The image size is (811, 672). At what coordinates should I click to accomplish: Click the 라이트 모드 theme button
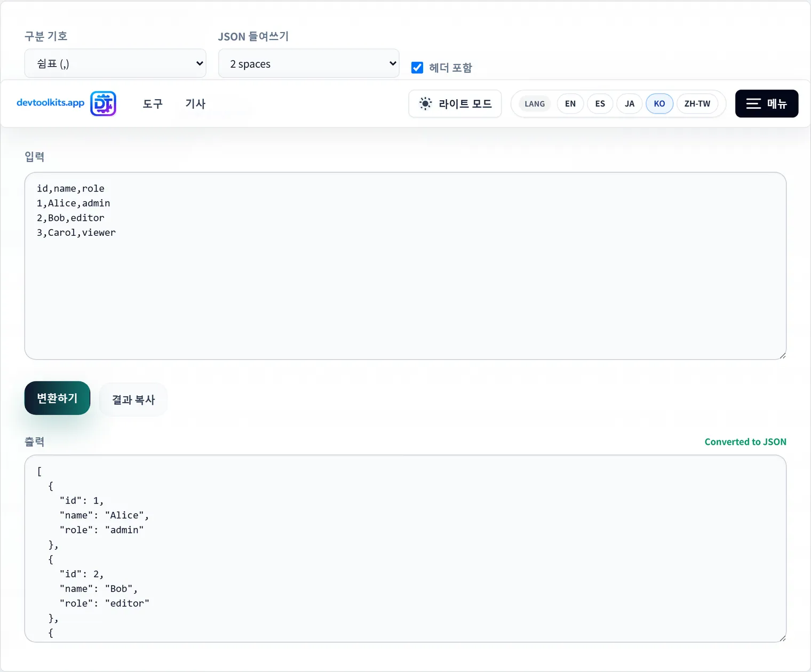point(455,103)
